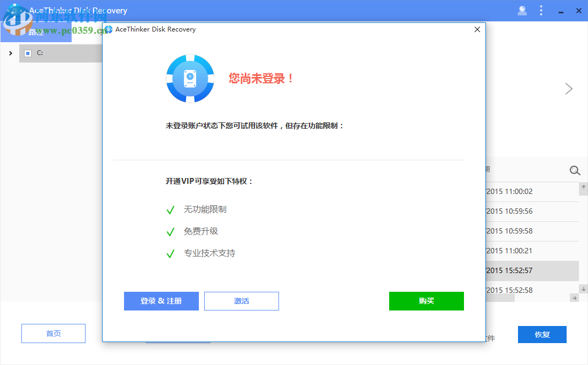Click the scrollbar's up arrow in the file list
The width and height of the screenshot is (588, 365).
coord(583,188)
